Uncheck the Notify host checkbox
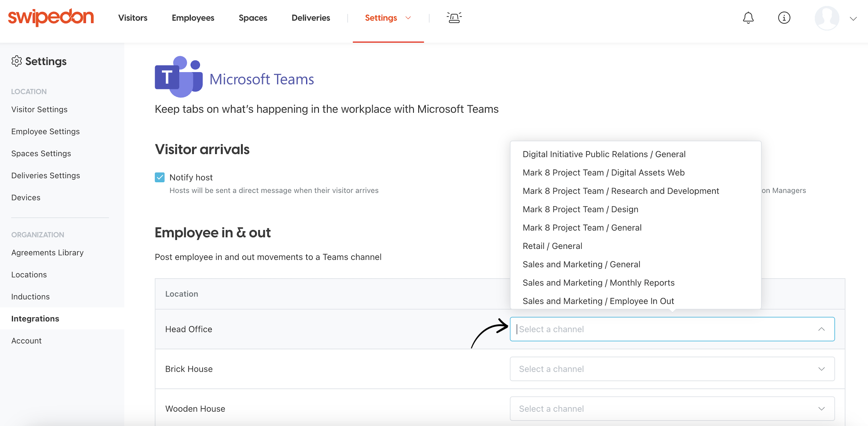 pyautogui.click(x=160, y=177)
